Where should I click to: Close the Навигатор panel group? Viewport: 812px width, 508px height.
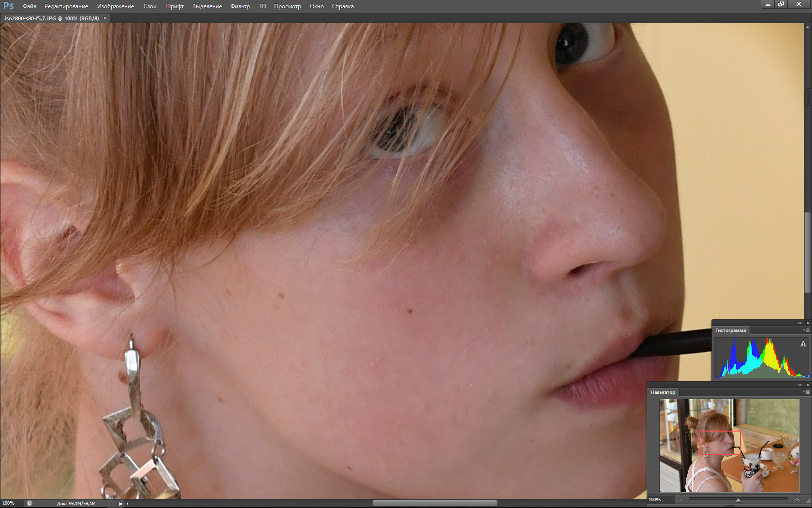point(807,385)
